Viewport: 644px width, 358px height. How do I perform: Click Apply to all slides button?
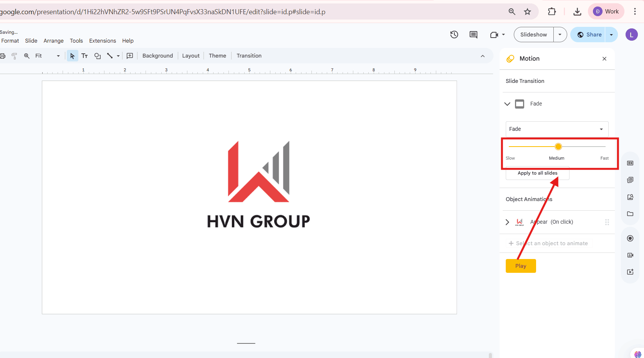pos(537,173)
